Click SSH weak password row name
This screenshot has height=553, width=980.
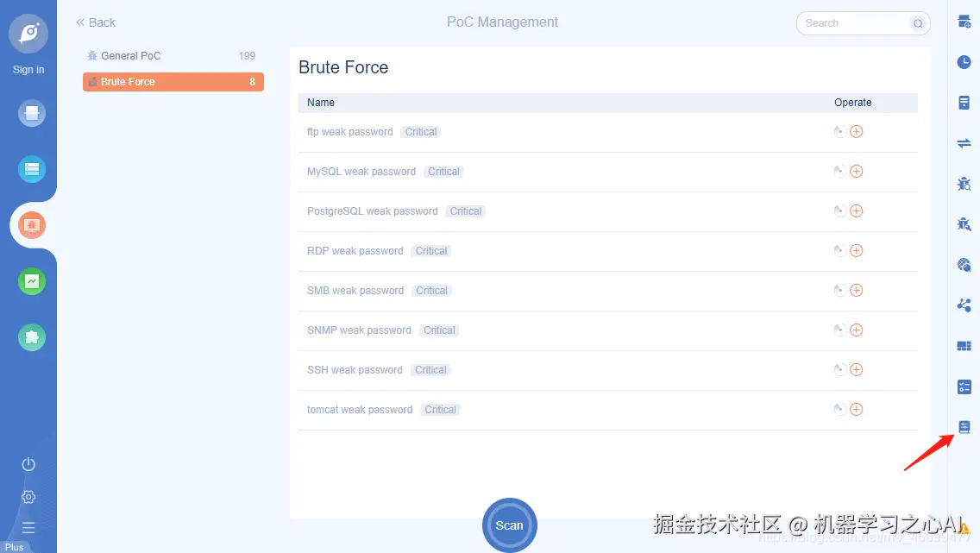355,370
